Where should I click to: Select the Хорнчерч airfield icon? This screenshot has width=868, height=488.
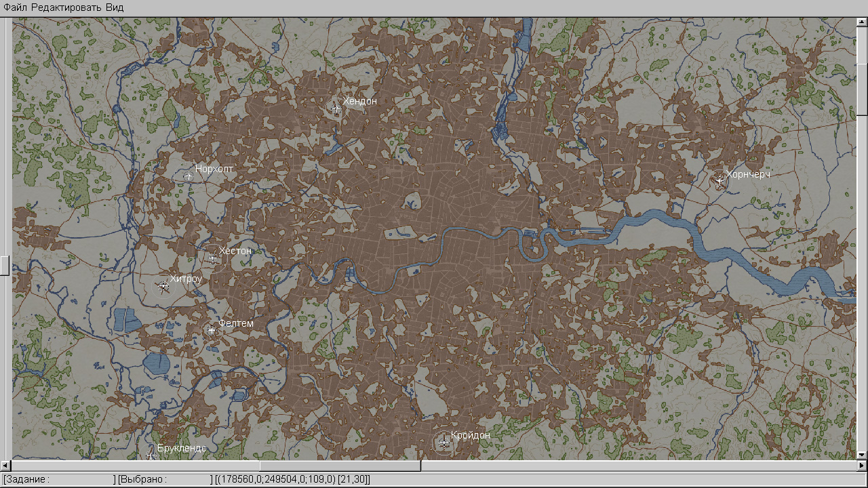click(x=719, y=180)
